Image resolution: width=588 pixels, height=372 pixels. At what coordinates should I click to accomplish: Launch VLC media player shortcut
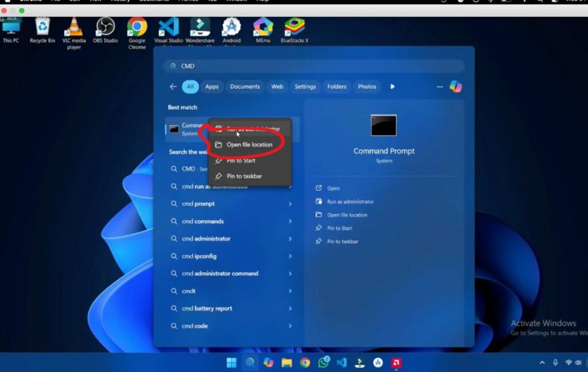coord(74,34)
